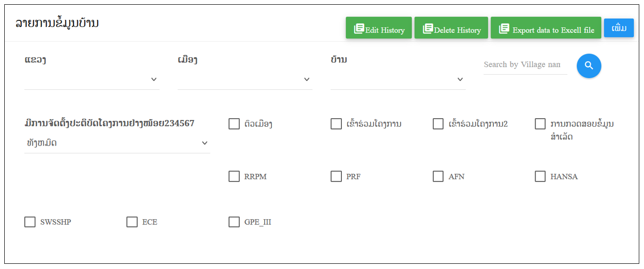Enable the GPE_III checkbox

pos(234,222)
